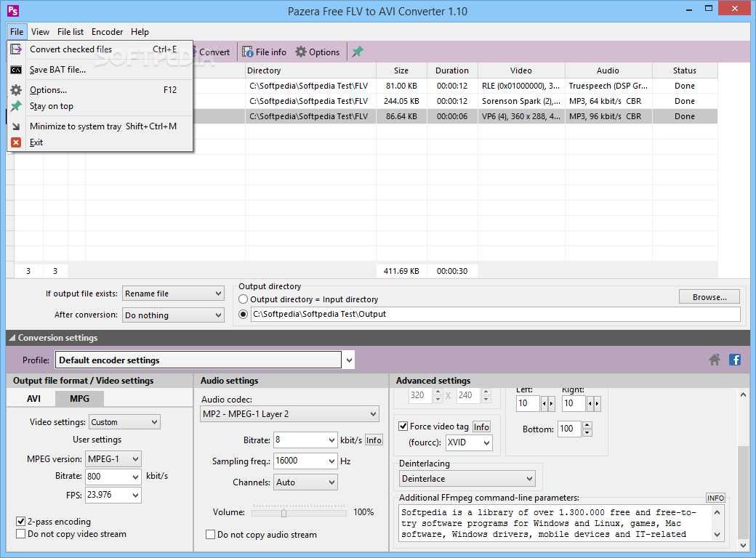Open the If output file exists dropdown
Screen dimensions: 756x558
(173, 294)
